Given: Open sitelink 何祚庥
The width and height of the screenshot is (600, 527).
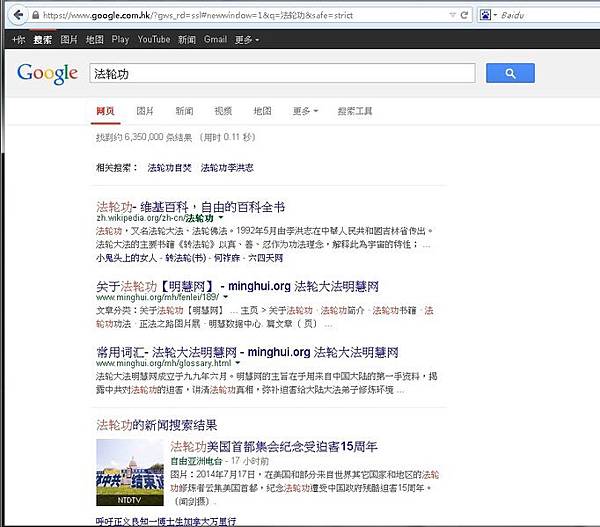Looking at the screenshot, I should coord(227,258).
